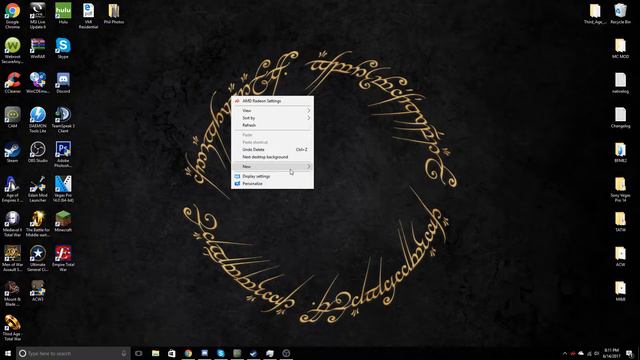Image resolution: width=640 pixels, height=360 pixels.
Task: Open Age of Empires II shortcut
Action: pyautogui.click(x=12, y=189)
